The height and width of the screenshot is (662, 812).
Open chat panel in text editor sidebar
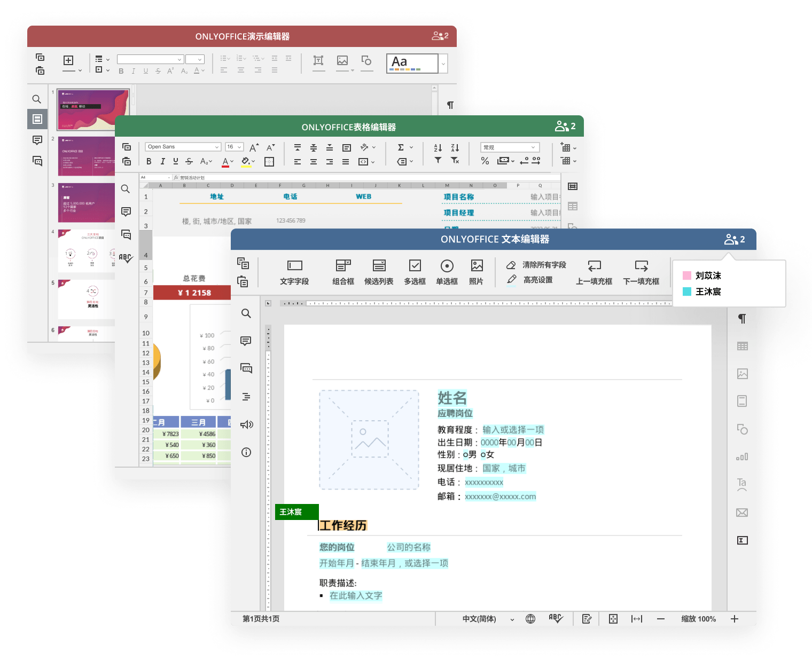pos(246,368)
